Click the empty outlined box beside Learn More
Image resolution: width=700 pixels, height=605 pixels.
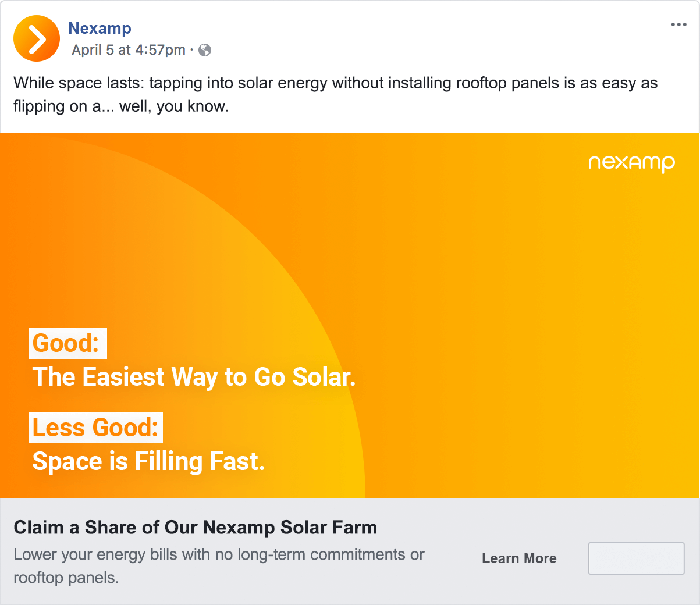636,558
